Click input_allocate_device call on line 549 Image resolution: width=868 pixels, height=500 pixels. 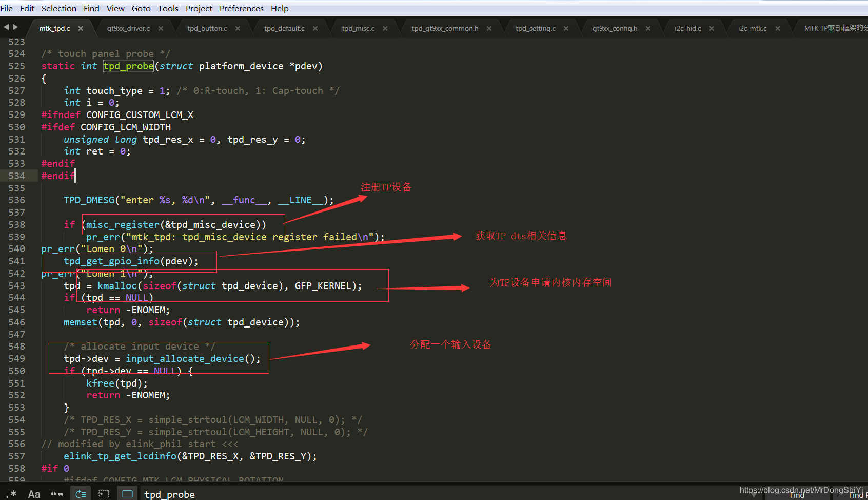point(185,358)
